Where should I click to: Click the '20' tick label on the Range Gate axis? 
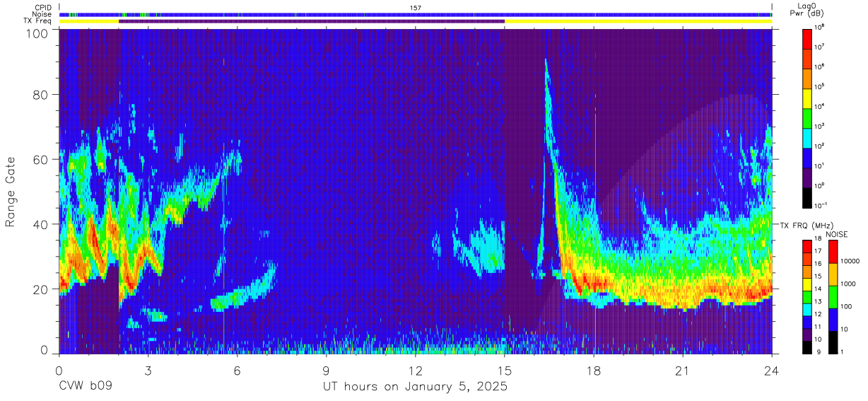pos(40,289)
